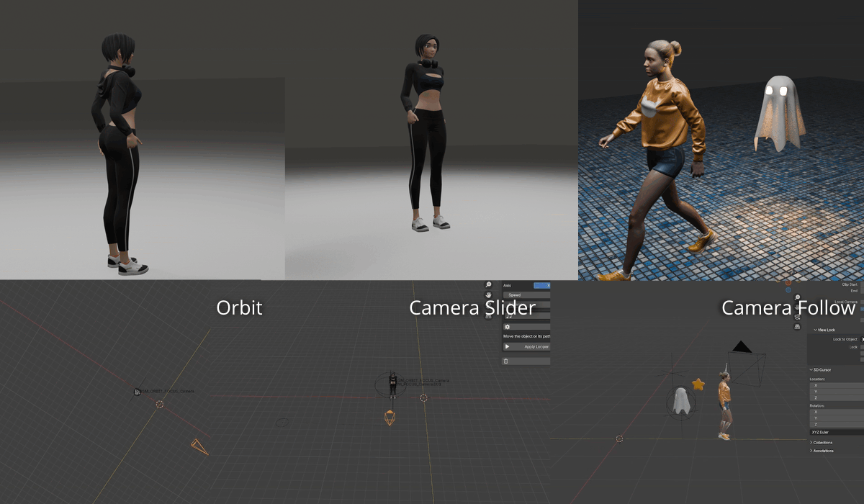Image resolution: width=864 pixels, height=504 pixels.
Task: Click the 'Move the object or its path' text
Action: 526,336
